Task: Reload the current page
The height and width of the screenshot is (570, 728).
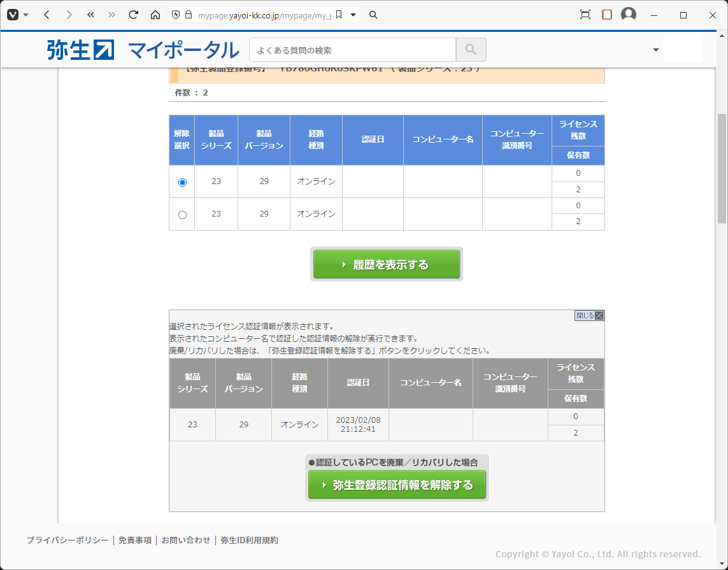Action: tap(133, 15)
